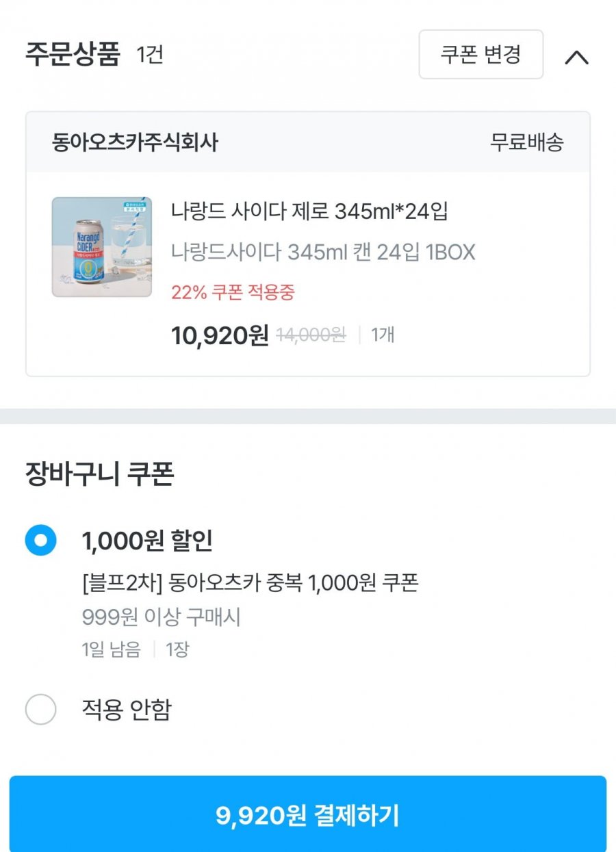Click the 동아오츠카주식회사 seller name
This screenshot has width=616, height=852.
click(135, 142)
